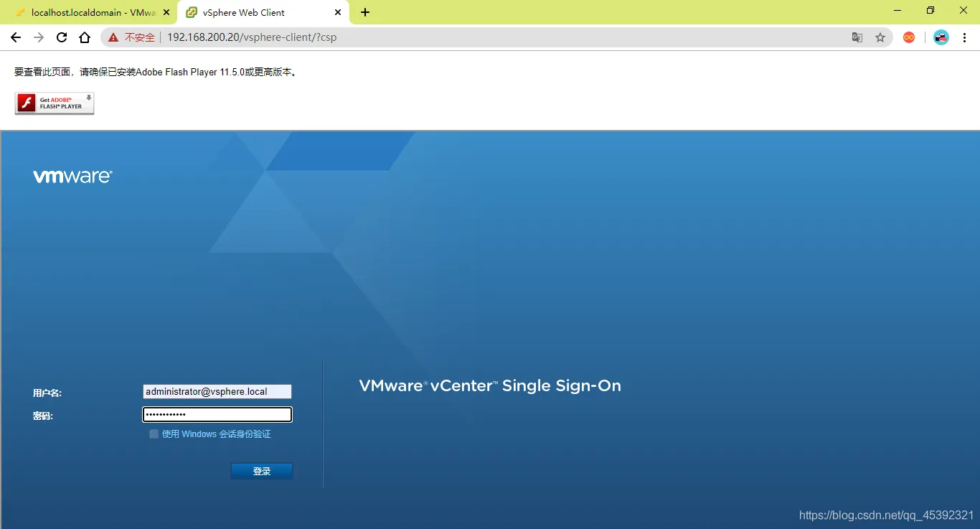Open the Chrome three-dot menu

(964, 37)
